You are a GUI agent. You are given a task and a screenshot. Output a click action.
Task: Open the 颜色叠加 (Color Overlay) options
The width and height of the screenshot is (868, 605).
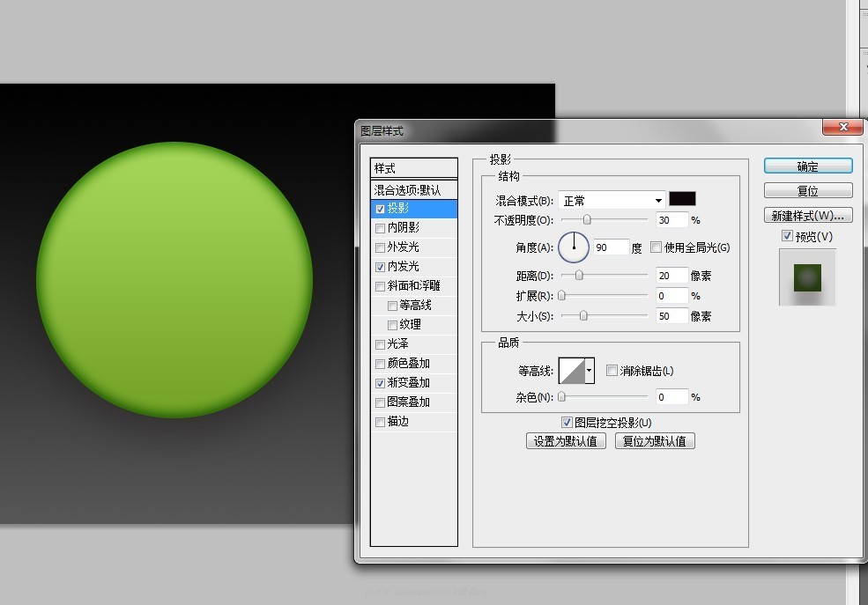405,363
